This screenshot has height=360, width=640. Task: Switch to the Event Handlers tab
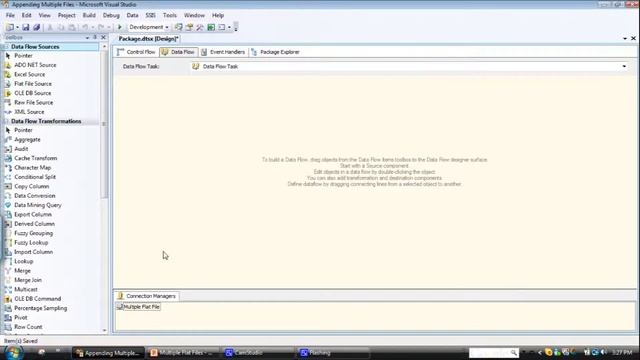pyautogui.click(x=223, y=52)
